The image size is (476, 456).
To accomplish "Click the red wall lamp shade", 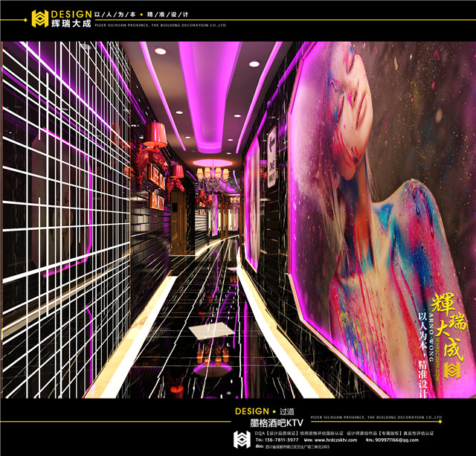I will (x=155, y=134).
